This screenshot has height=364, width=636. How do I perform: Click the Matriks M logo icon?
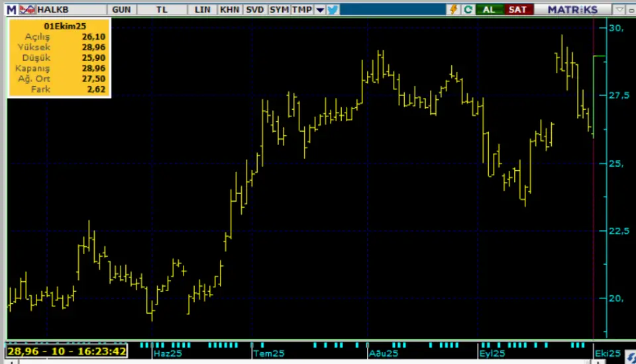(x=11, y=9)
